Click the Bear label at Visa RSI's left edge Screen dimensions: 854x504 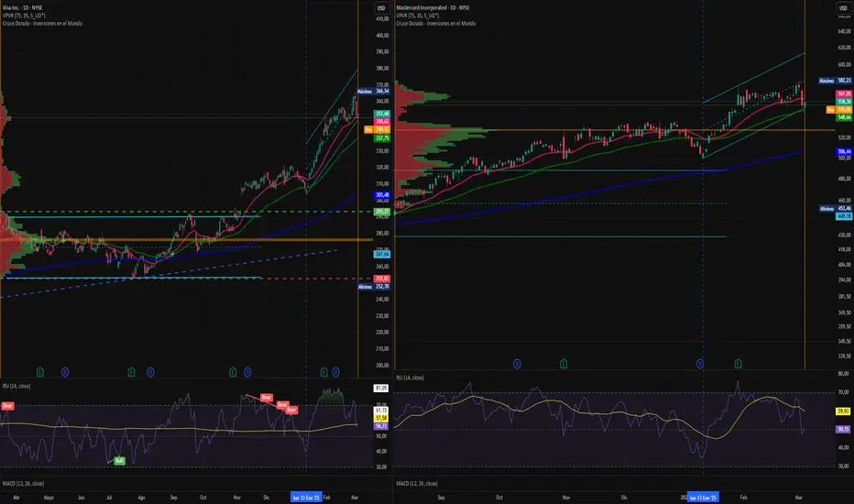tap(7, 406)
